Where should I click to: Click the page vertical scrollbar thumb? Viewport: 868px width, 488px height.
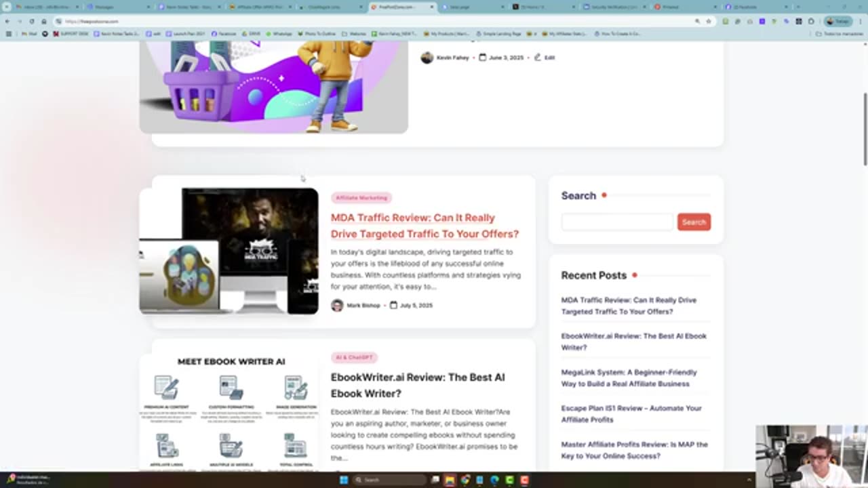pos(865,129)
